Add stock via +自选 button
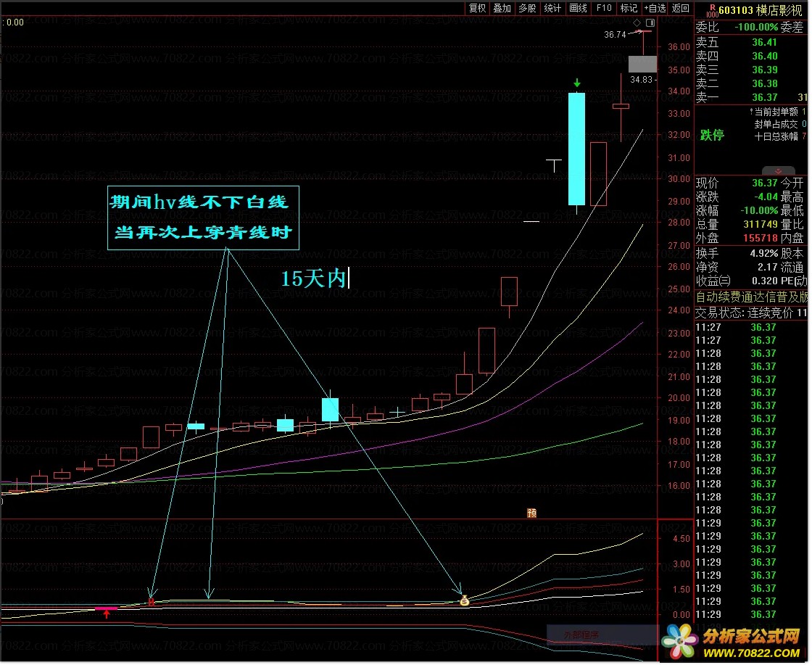812x665 pixels. click(x=655, y=8)
